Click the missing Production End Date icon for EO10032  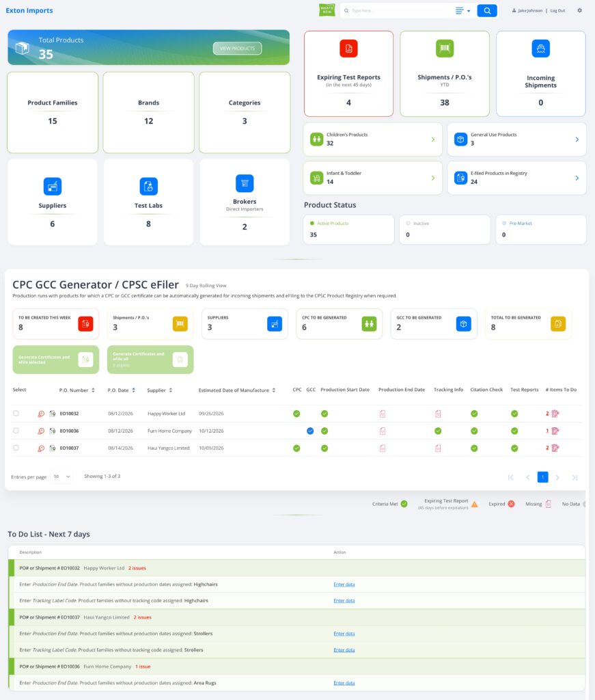383,414
